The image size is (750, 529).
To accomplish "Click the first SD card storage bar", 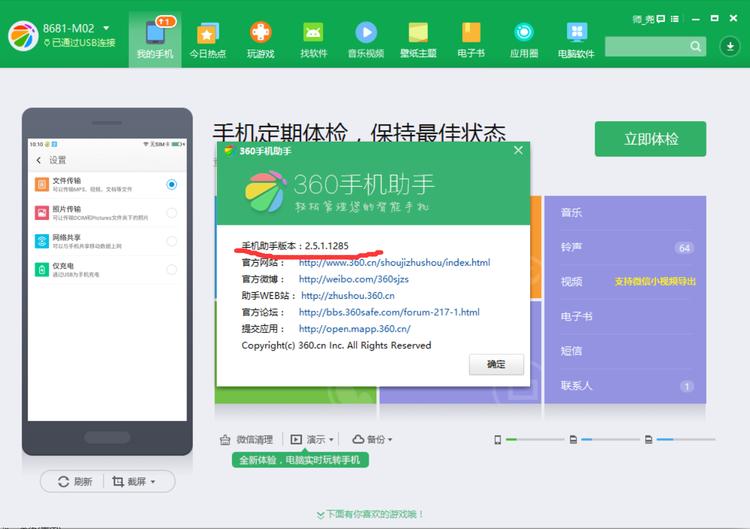I will tap(610, 439).
